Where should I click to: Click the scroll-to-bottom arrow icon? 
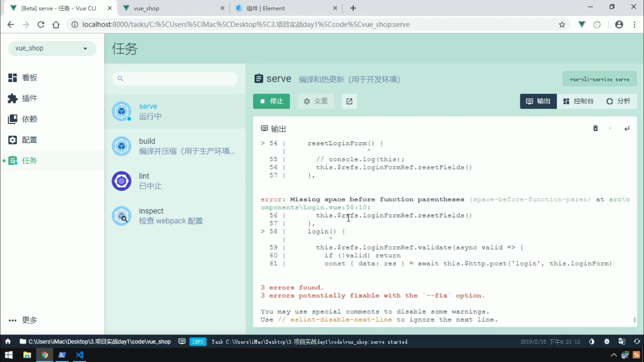click(x=627, y=128)
